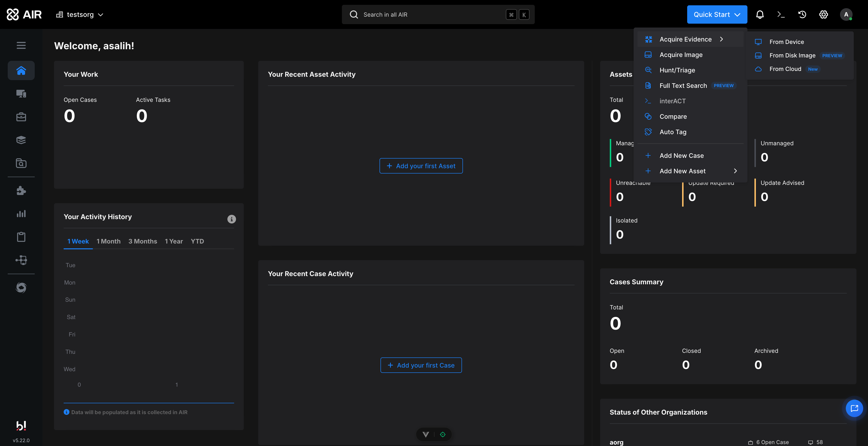Click Add your first Case button
This screenshot has height=446, width=868.
coord(421,365)
